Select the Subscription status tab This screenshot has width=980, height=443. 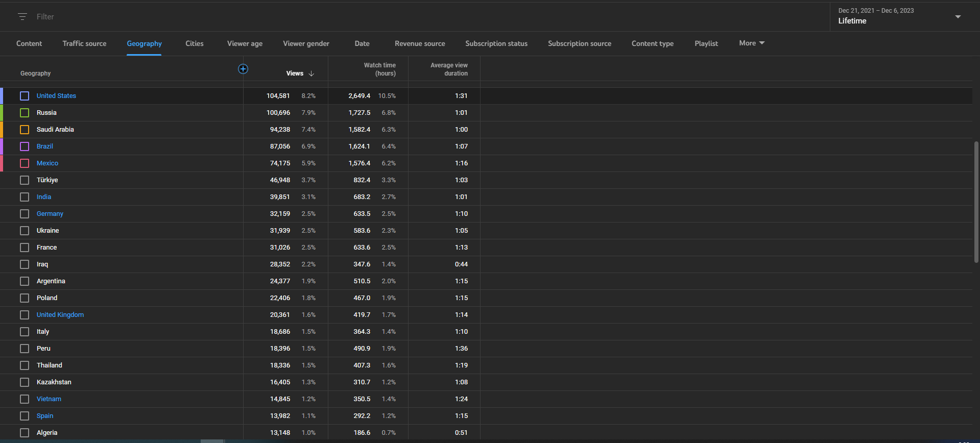[496, 44]
